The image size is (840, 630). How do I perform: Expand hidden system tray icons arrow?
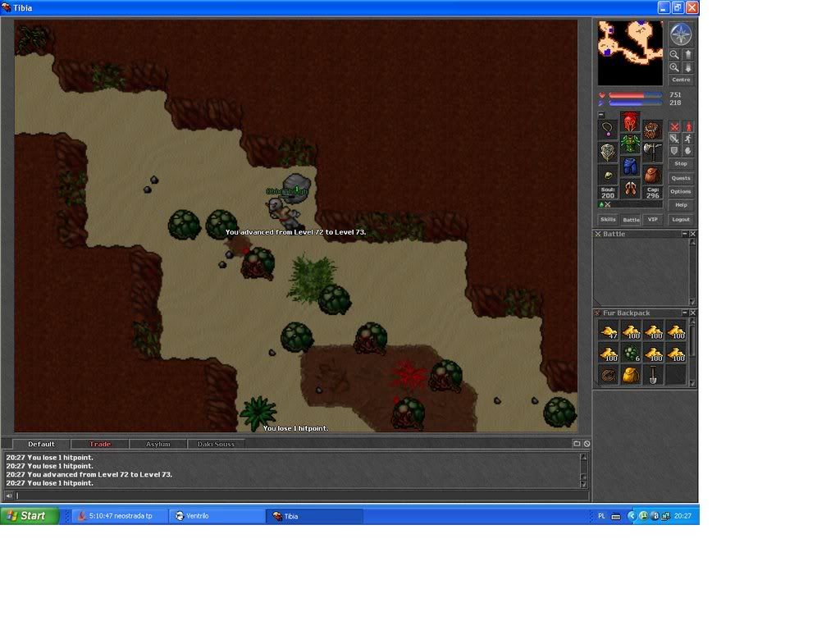pos(632,516)
